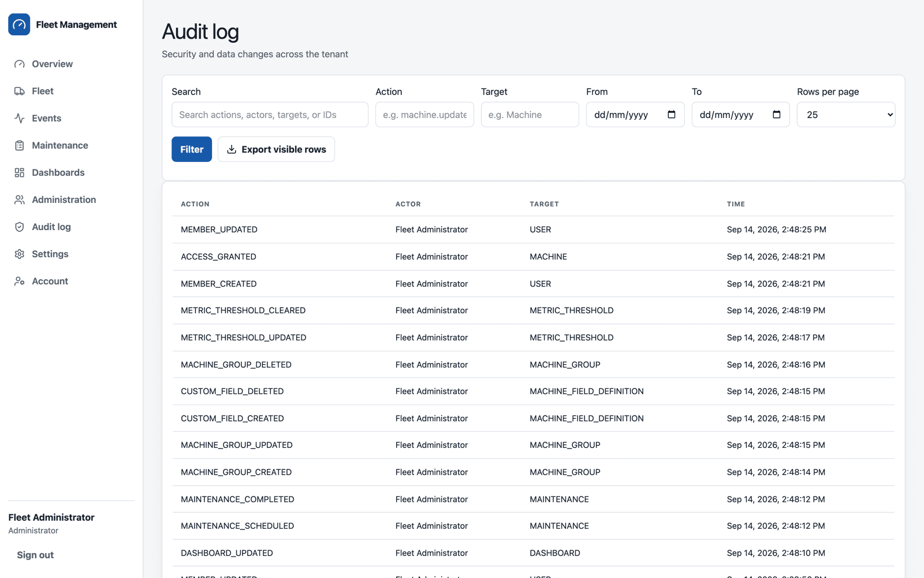Click the MACHINE target in ACCESS_GRANTED row

pyautogui.click(x=549, y=257)
